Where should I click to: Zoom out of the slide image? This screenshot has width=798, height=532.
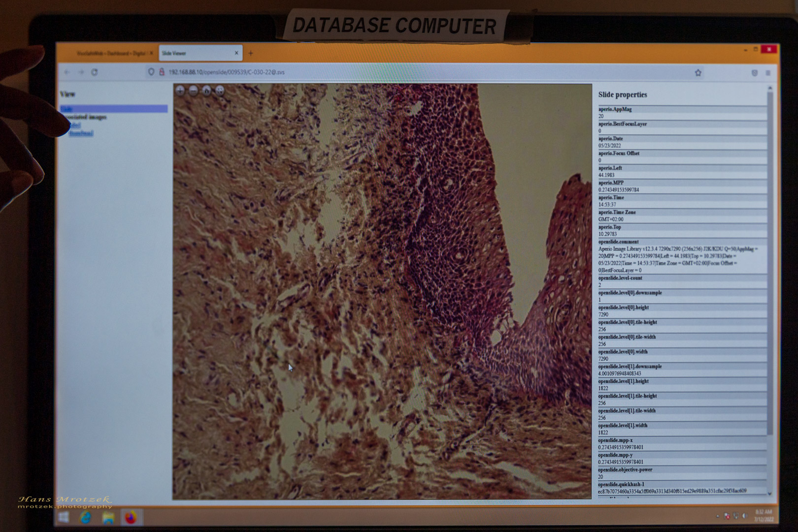[x=194, y=90]
